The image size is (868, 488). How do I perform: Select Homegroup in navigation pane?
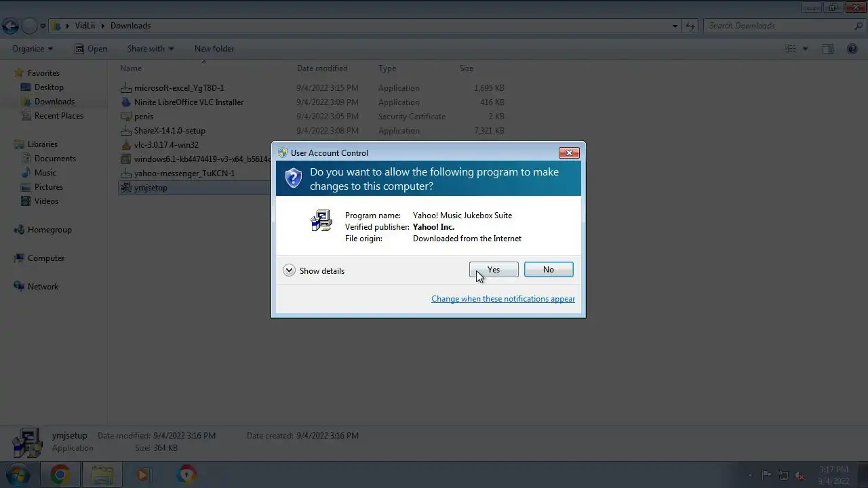click(50, 230)
